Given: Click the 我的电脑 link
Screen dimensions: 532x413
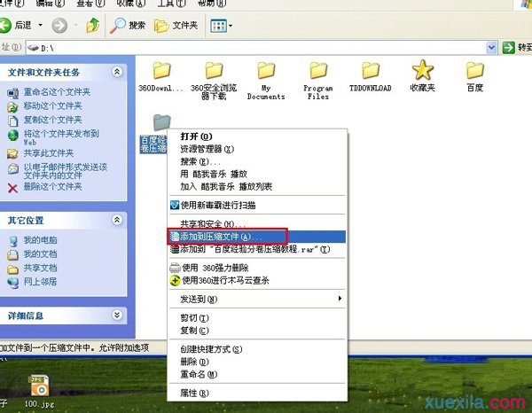Looking at the screenshot, I should click(40, 240).
